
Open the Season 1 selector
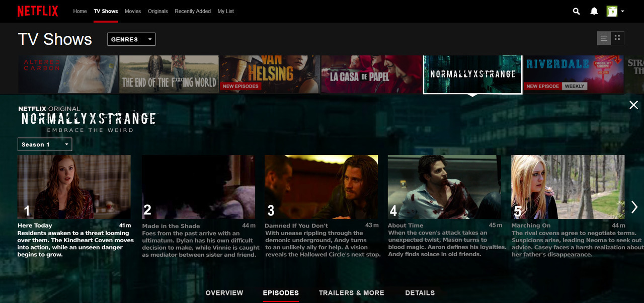[45, 144]
